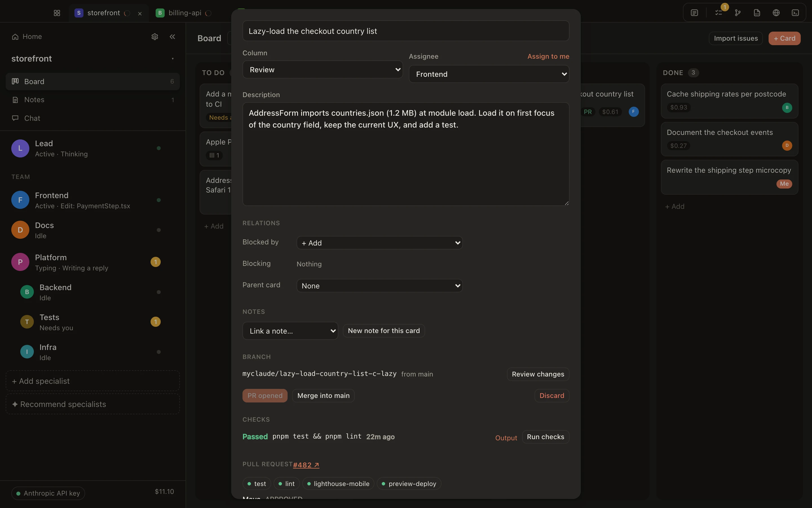Open the Lead agent row
The width and height of the screenshot is (812, 508).
[92, 148]
